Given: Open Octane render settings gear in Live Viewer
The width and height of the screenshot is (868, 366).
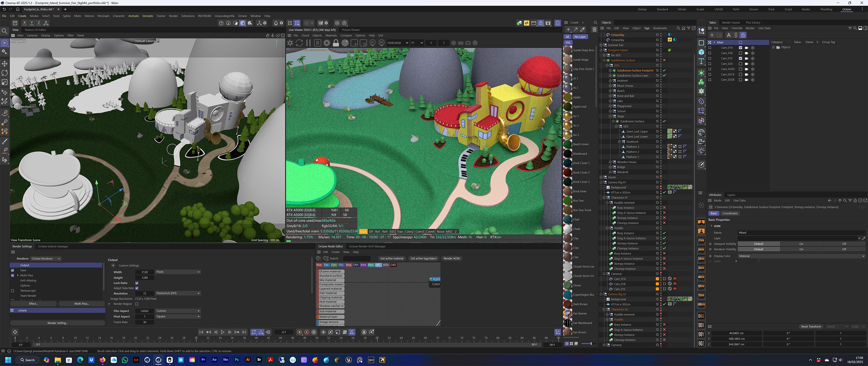Looking at the screenshot, I should point(327,43).
